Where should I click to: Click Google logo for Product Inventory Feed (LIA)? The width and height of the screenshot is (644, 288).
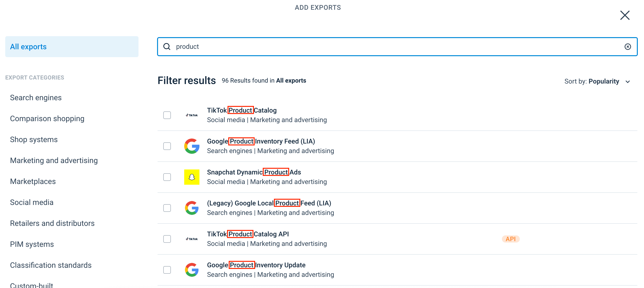(x=192, y=146)
